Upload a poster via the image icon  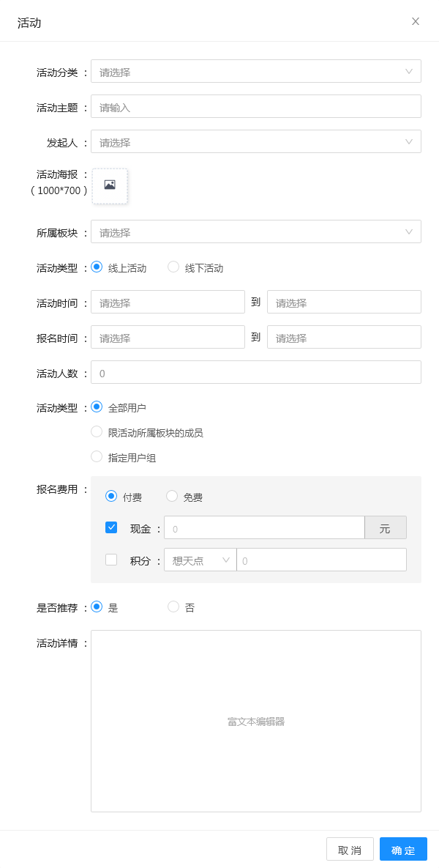click(110, 186)
